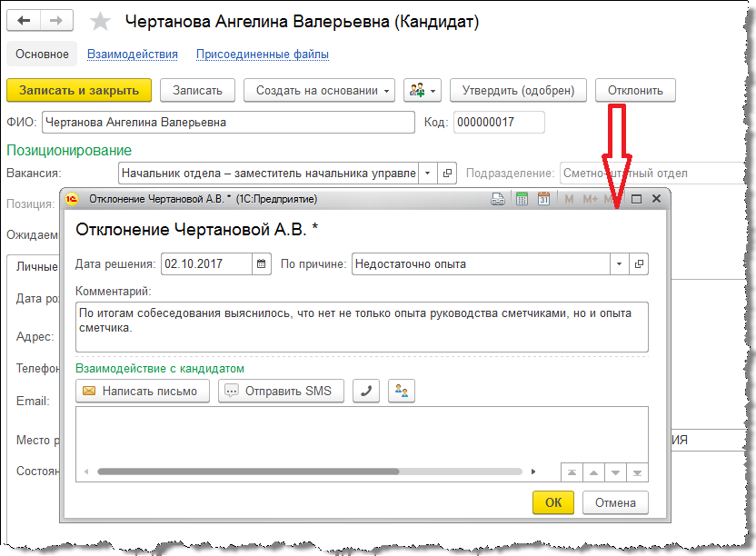Click the phone call icon button
The height and width of the screenshot is (556, 756).
[365, 392]
